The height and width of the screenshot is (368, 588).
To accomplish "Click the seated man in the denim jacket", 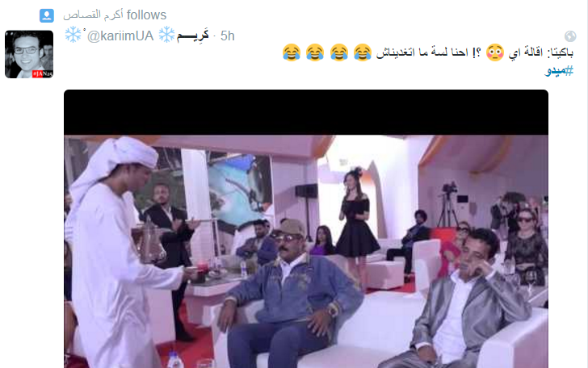I will point(291,296).
